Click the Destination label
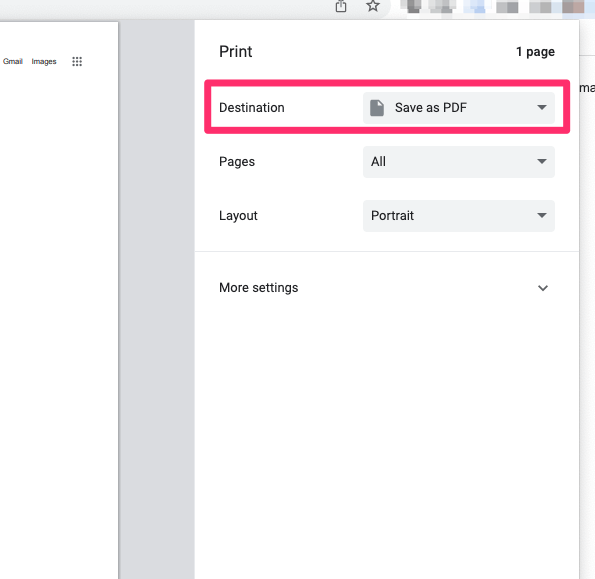Viewport: 595px width, 579px height. [252, 108]
